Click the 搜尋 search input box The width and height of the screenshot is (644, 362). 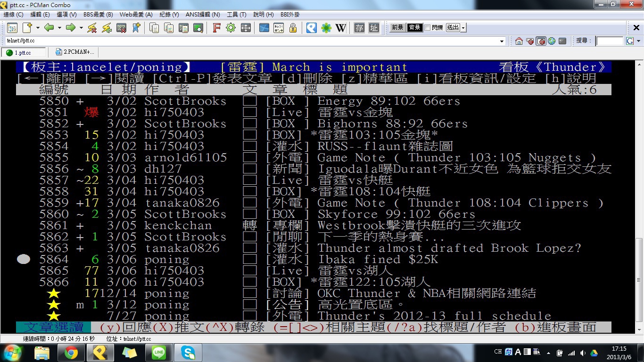pos(609,41)
